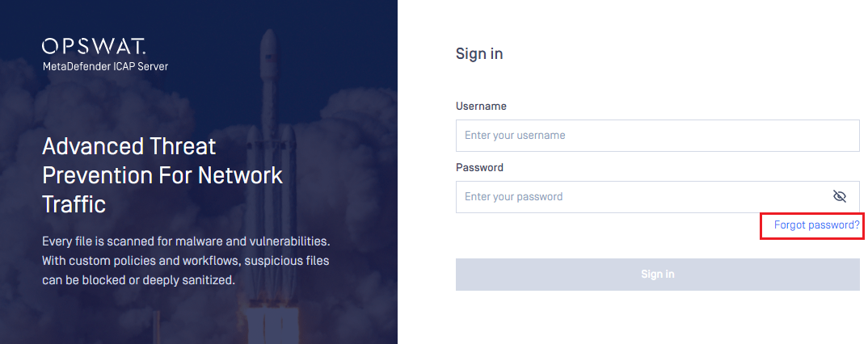Click the Password field label

pyautogui.click(x=479, y=168)
